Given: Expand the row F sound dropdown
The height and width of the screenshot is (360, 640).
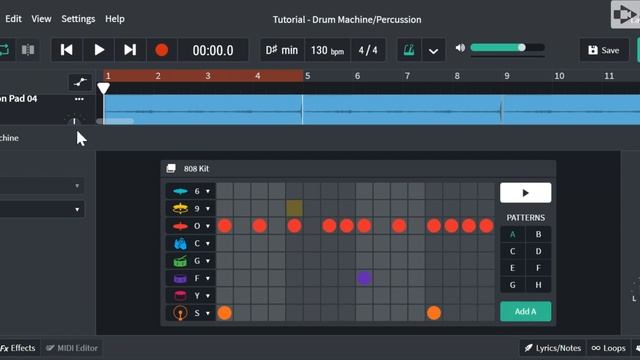Looking at the screenshot, I should pos(208,278).
